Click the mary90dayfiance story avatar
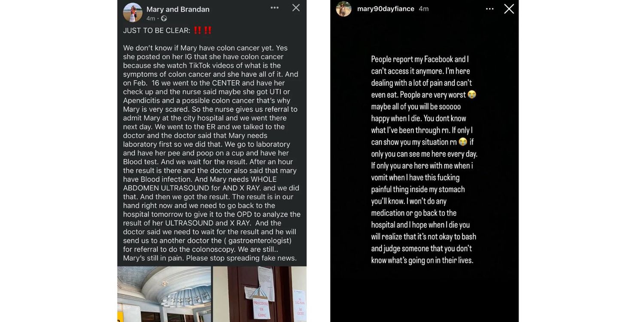The width and height of the screenshot is (644, 322). tap(343, 9)
